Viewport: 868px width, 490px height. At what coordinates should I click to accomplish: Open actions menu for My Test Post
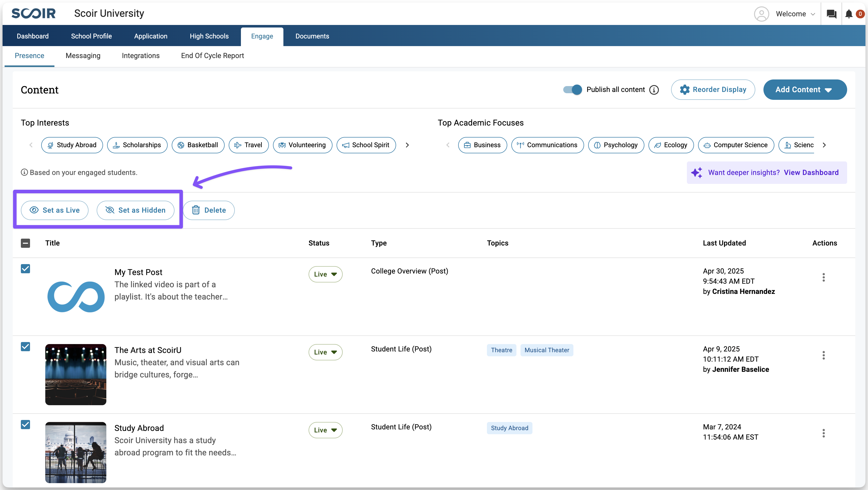pyautogui.click(x=823, y=278)
